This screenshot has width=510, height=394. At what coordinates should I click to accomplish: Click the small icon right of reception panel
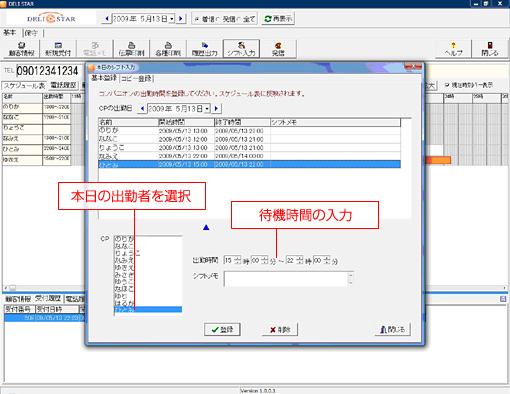[503, 299]
